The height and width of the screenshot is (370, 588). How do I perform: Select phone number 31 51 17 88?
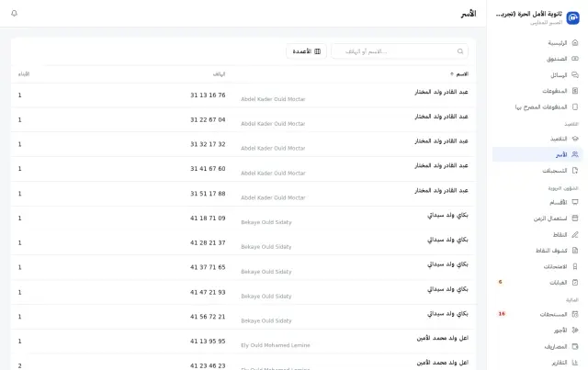click(x=208, y=194)
